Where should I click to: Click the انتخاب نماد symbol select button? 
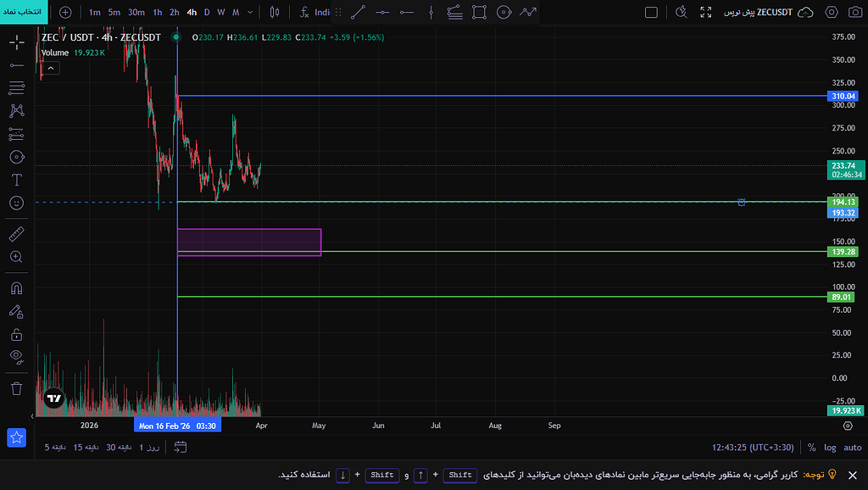pyautogui.click(x=24, y=12)
